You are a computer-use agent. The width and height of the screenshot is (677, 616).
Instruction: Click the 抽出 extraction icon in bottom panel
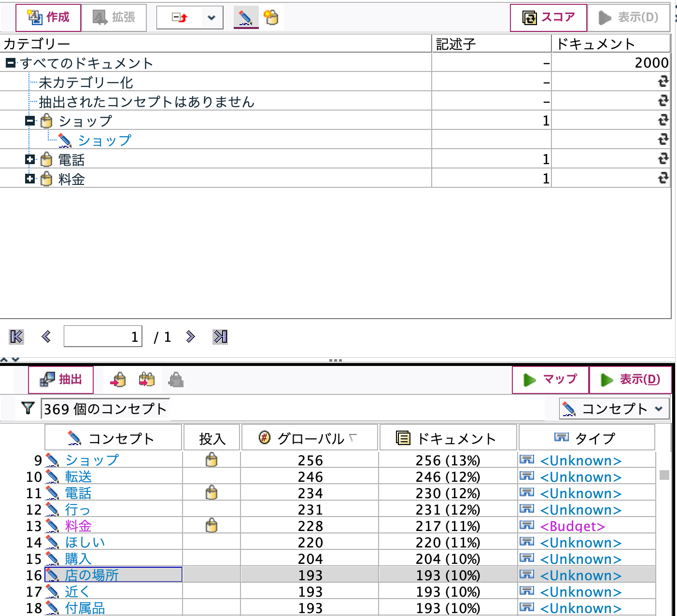click(59, 379)
